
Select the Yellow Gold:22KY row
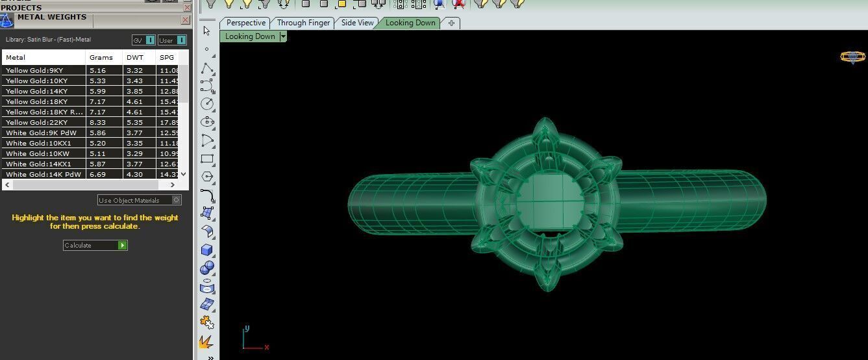[x=90, y=122]
